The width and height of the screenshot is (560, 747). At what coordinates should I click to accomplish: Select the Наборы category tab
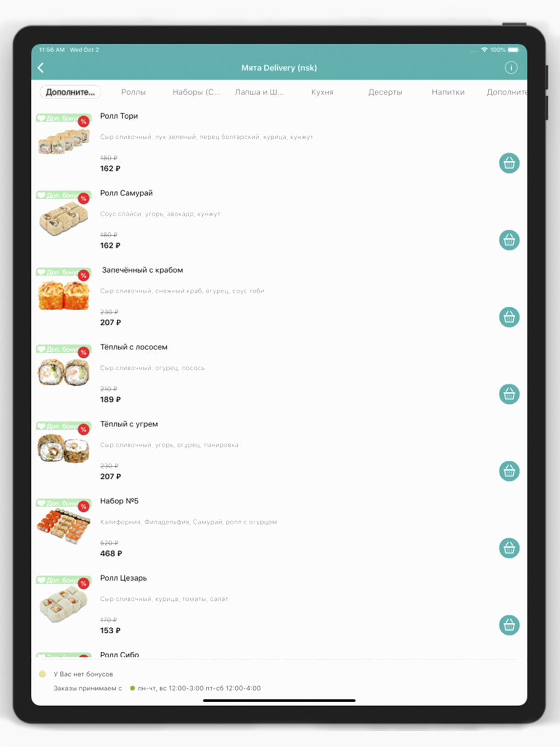coord(196,92)
